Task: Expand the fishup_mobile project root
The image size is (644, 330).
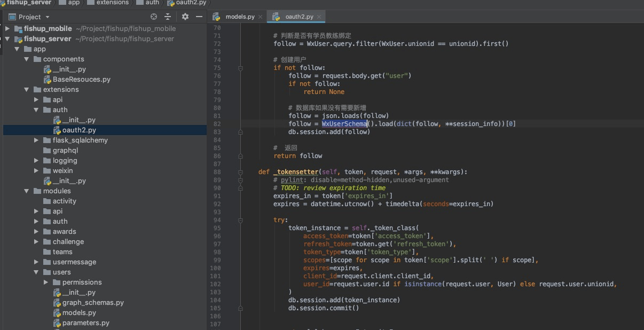Action: click(8, 28)
